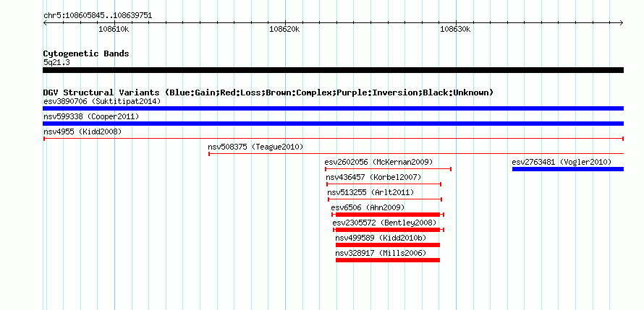Select the blue esv2763481 gain bar

(568, 169)
